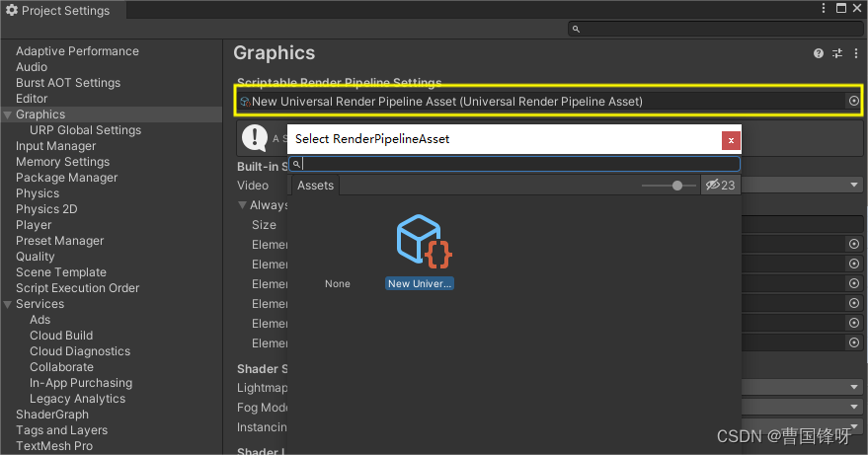868x455 pixels.
Task: Open Script Execution Order settings
Action: [77, 288]
